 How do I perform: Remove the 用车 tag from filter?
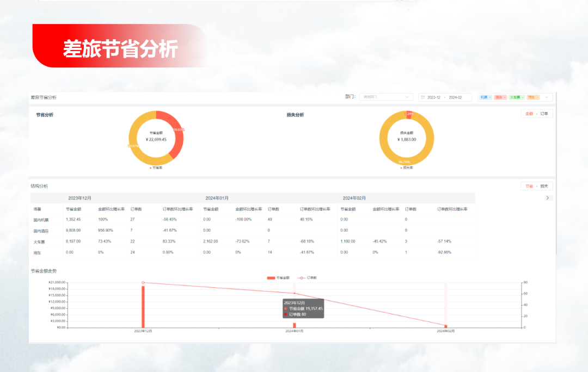coord(537,97)
